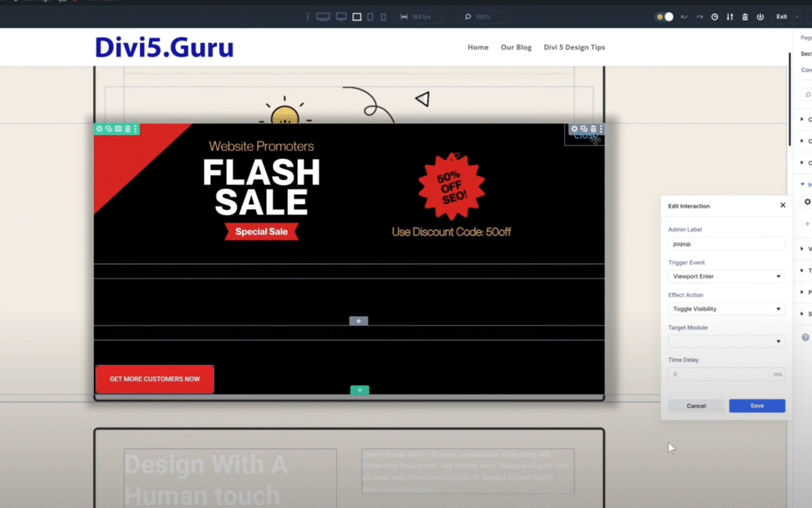
Task: Toggle the light/dark builder mode switch
Action: (665, 16)
